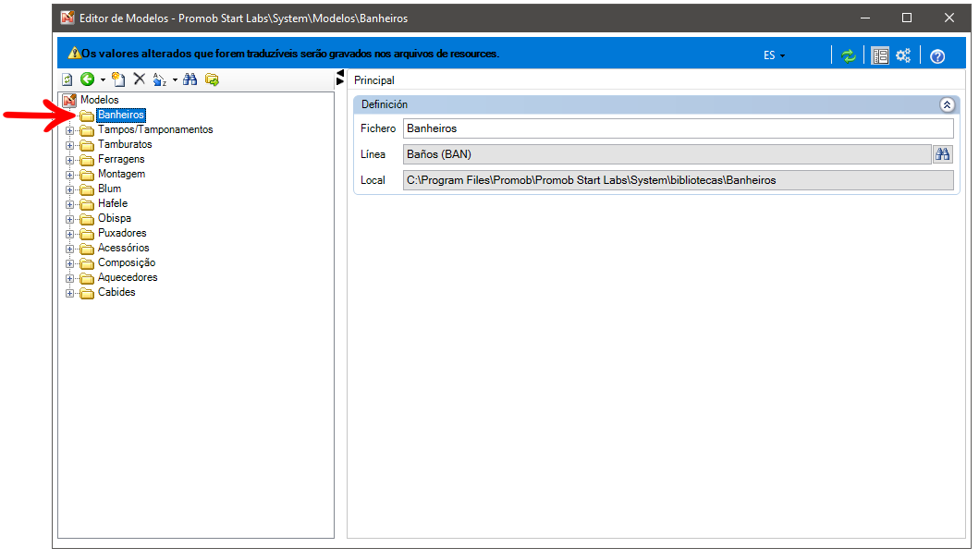The height and width of the screenshot is (560, 979).
Task: Click the refresh document icon in tree toolbar
Action: [67, 79]
